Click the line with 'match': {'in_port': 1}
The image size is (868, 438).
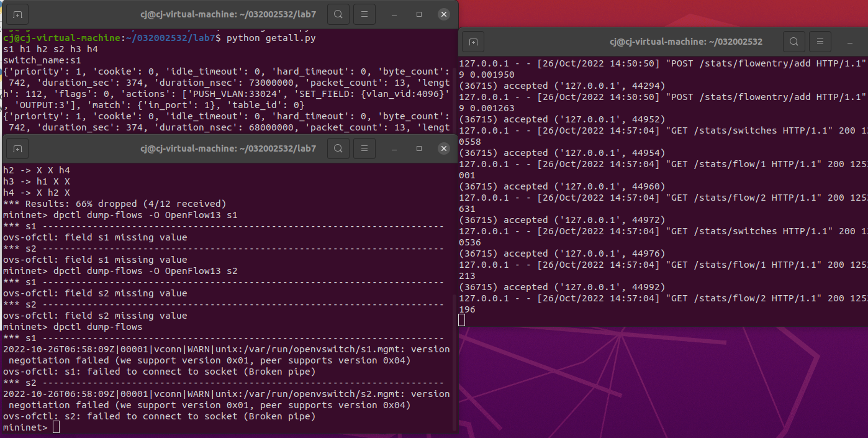coord(154,105)
